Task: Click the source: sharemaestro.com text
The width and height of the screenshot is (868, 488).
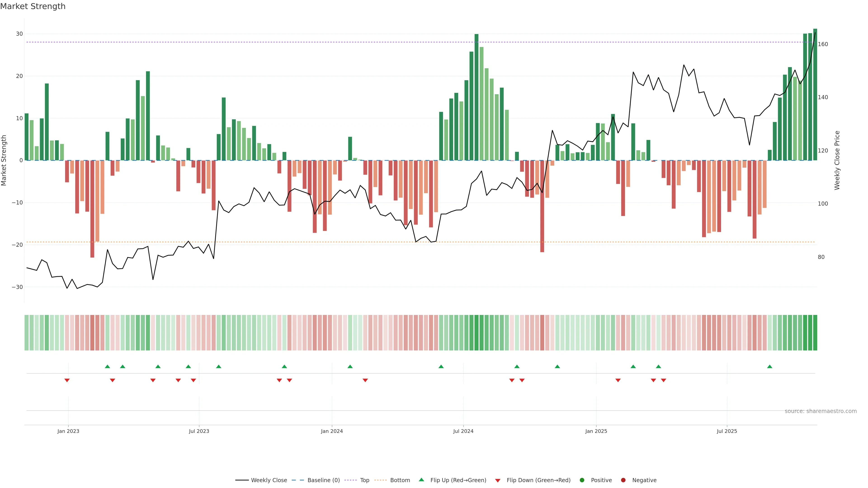Action: (821, 411)
